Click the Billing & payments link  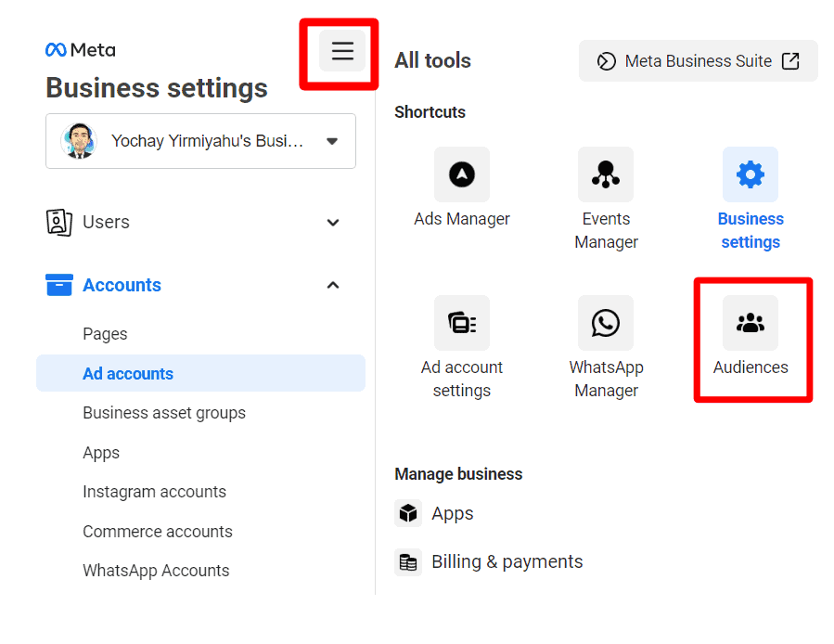(x=507, y=562)
